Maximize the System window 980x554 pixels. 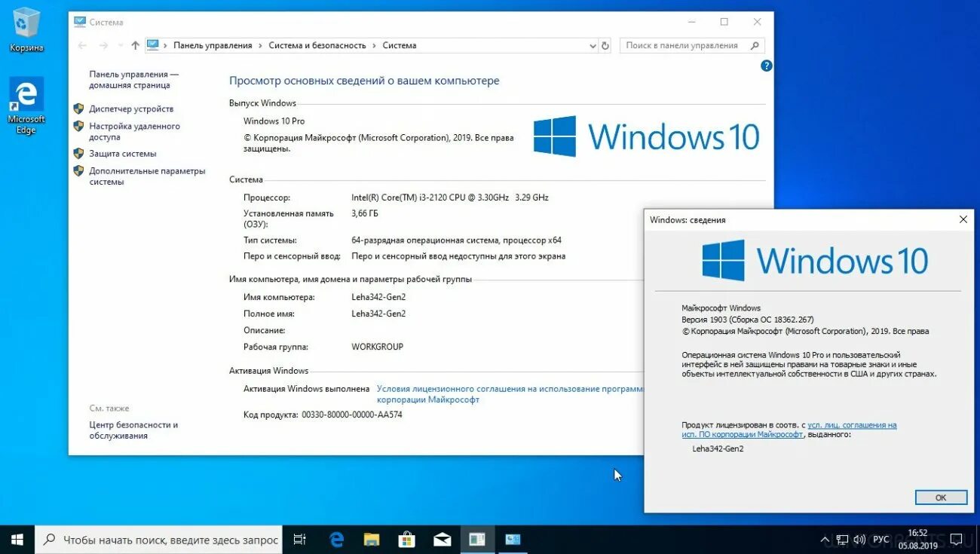(x=724, y=22)
